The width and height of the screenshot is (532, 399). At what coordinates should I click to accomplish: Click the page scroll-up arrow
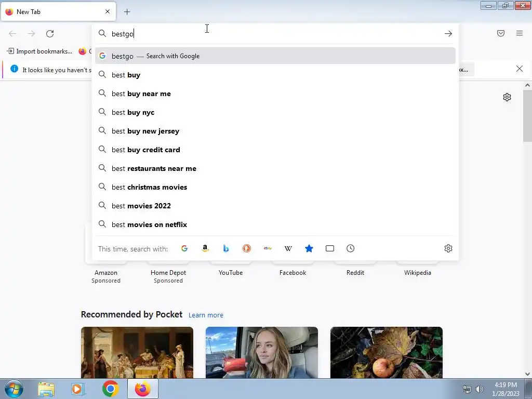coord(527,86)
